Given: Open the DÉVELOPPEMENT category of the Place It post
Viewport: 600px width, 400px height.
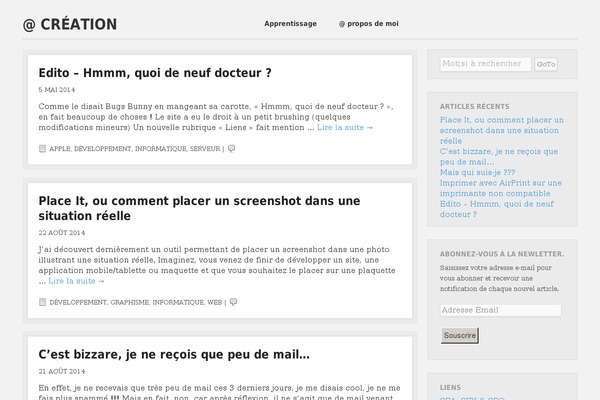Looking at the screenshot, I should point(78,302).
